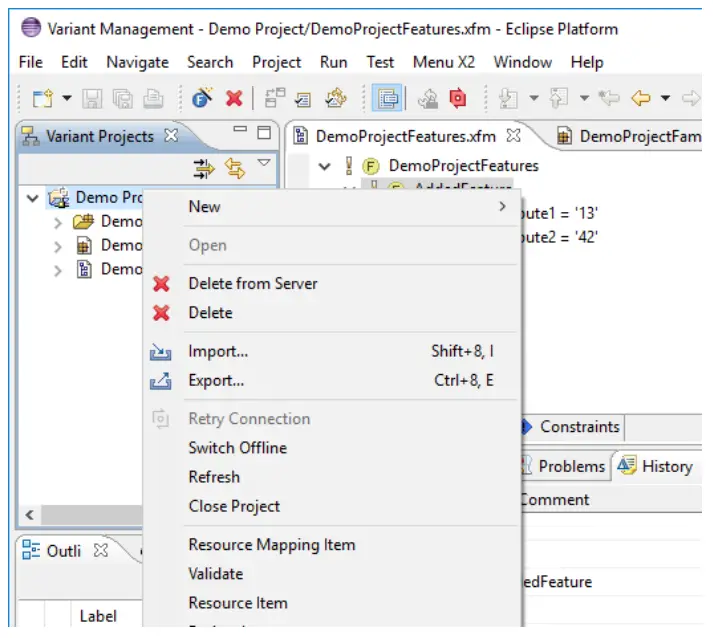Viewport: 713px width, 638px height.
Task: Click the puzzle-piece transformation toolbar icon
Action: (x=336, y=98)
